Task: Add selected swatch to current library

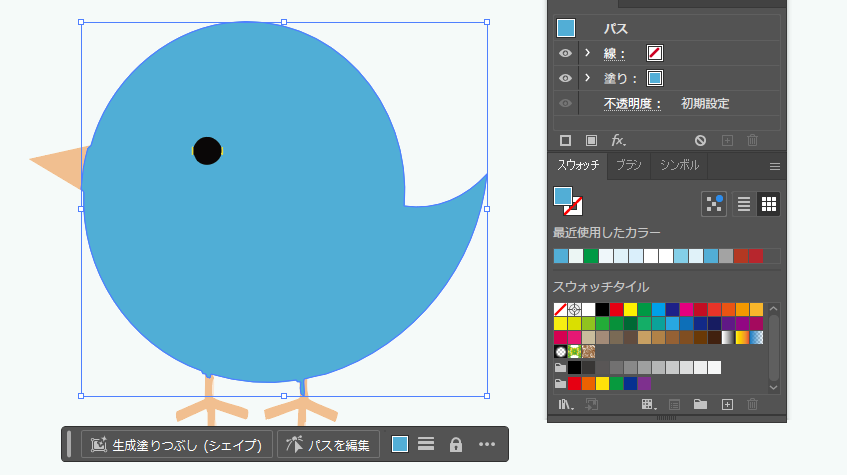Action: (591, 404)
